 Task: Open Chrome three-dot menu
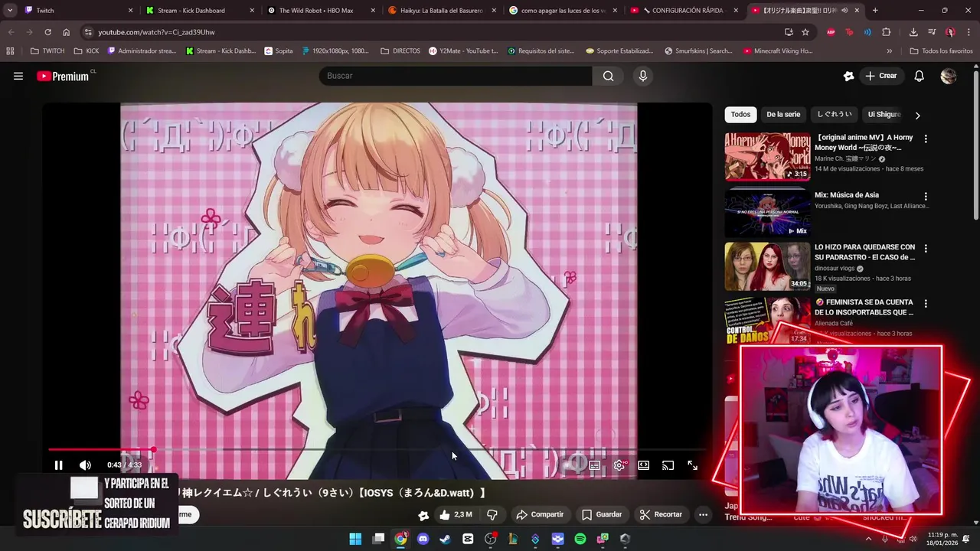(x=968, y=32)
